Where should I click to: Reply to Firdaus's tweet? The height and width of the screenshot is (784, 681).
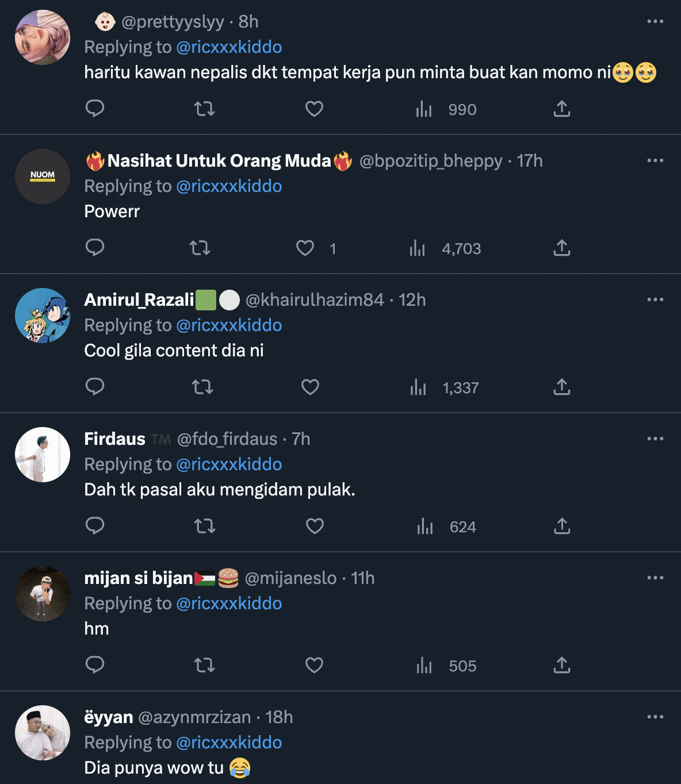point(95,525)
